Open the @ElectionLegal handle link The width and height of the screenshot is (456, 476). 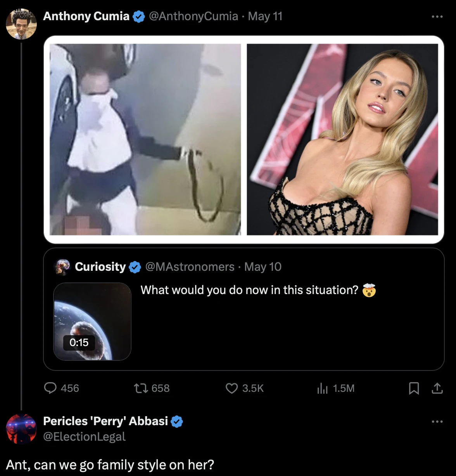(85, 437)
